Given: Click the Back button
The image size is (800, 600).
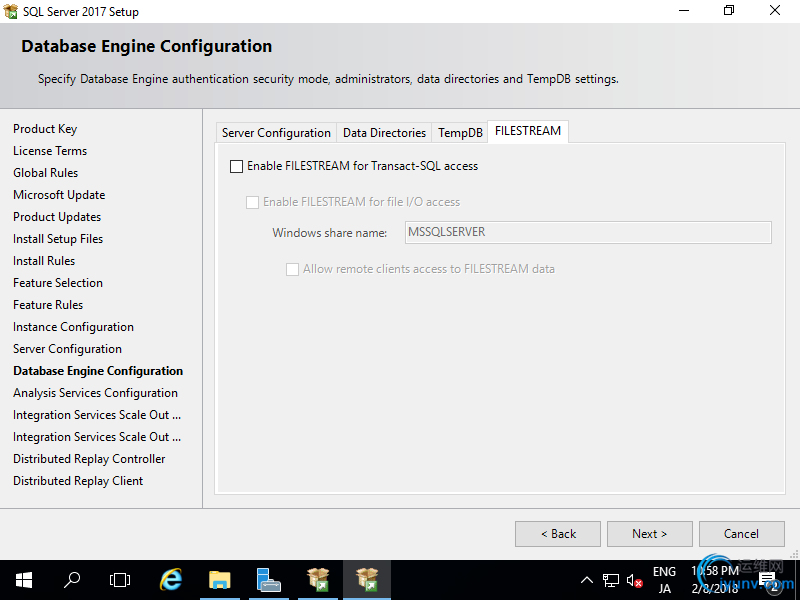Looking at the screenshot, I should click(x=558, y=534).
